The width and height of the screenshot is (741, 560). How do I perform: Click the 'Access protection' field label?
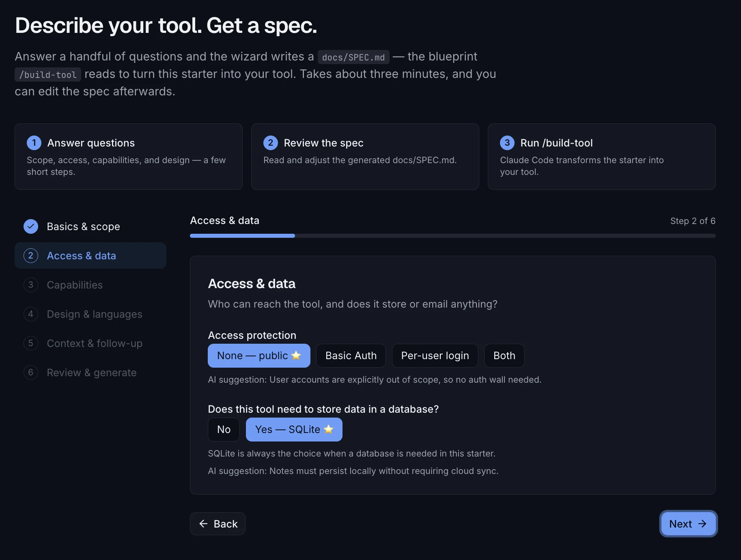coord(252,335)
